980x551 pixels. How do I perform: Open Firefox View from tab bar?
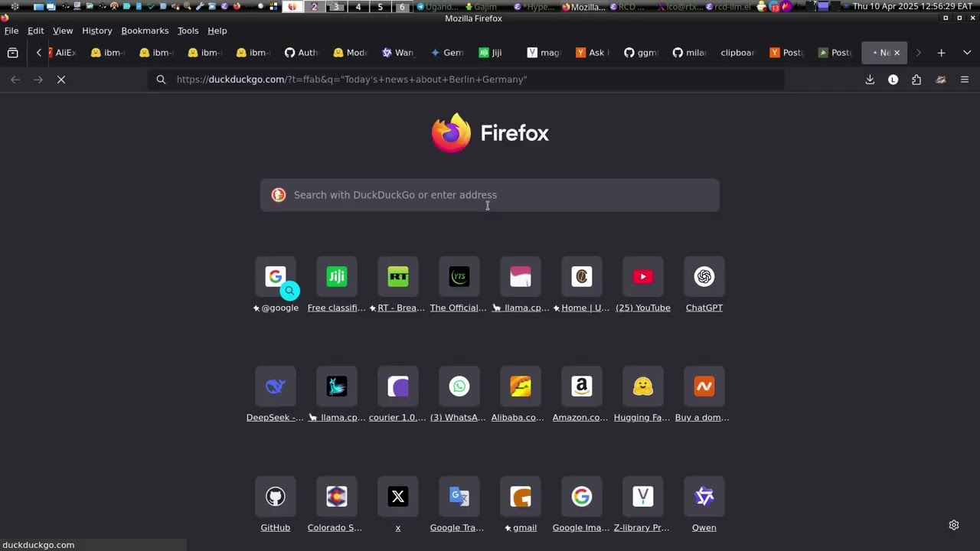pyautogui.click(x=13, y=53)
